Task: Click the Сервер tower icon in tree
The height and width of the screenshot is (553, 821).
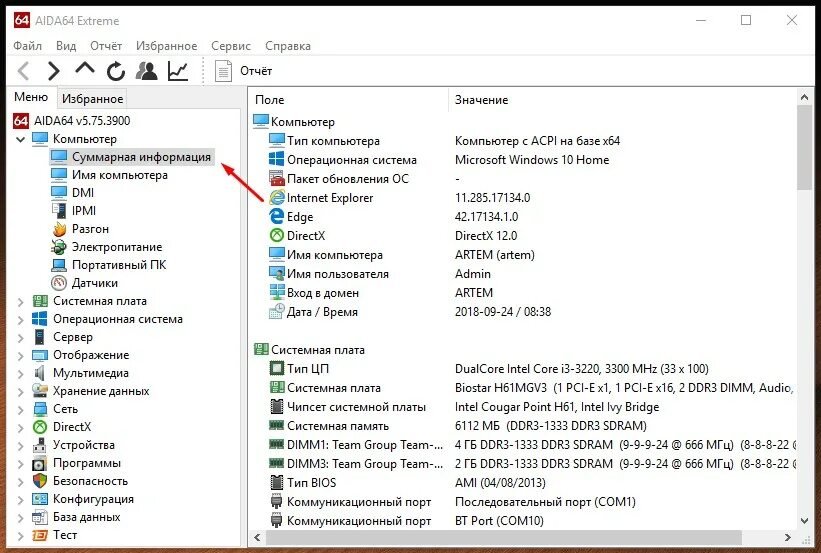Action: click(40, 337)
